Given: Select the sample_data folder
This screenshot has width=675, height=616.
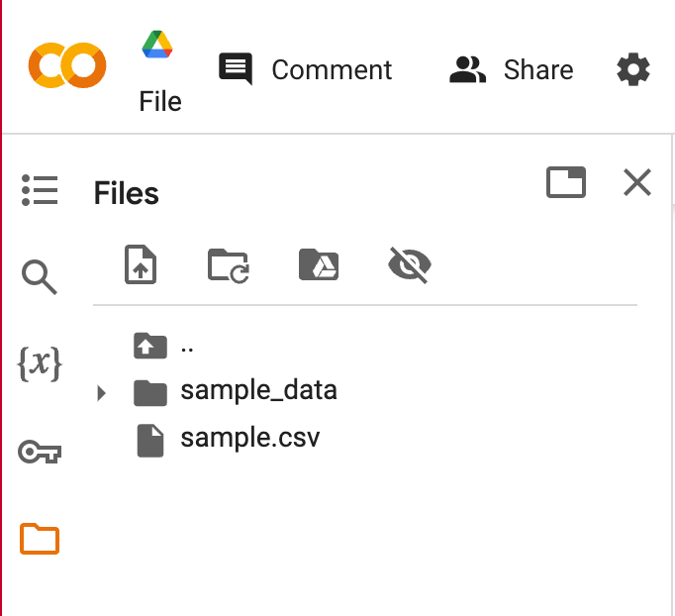Looking at the screenshot, I should coord(258,390).
